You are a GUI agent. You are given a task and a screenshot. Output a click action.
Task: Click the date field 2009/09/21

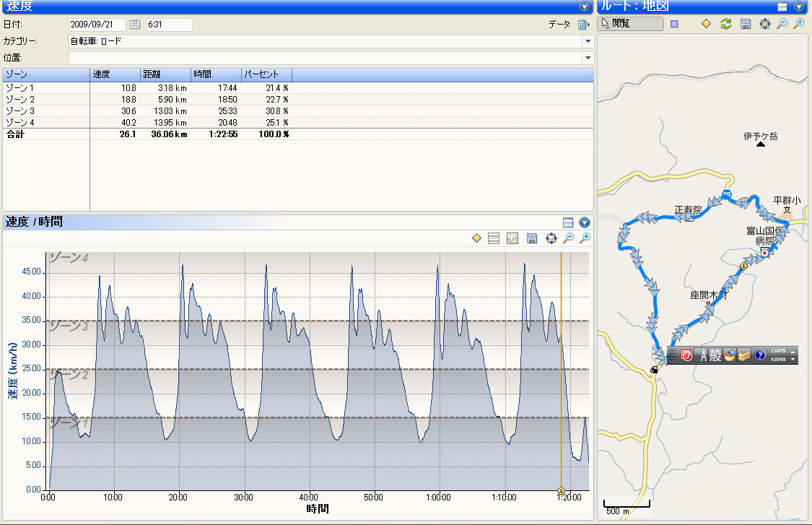[x=97, y=25]
